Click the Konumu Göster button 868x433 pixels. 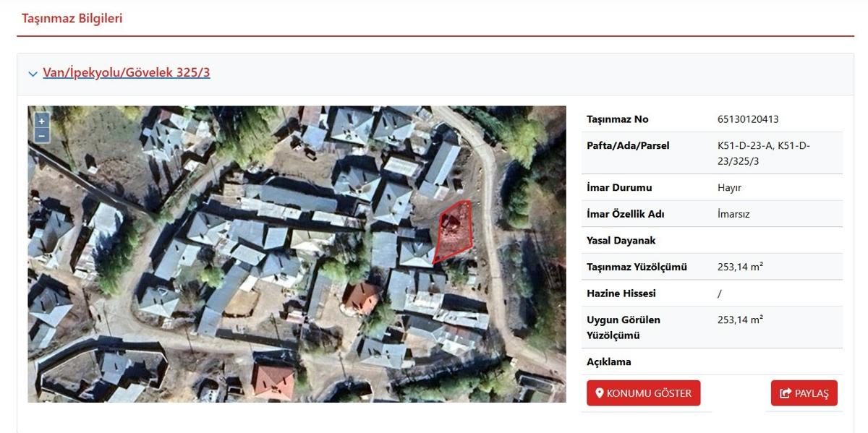[643, 393]
